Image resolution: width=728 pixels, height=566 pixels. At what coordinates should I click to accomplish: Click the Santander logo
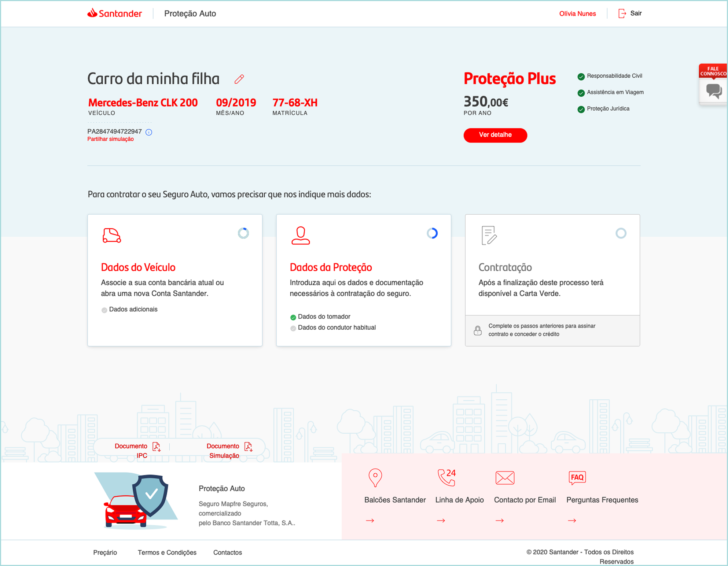pos(114,14)
